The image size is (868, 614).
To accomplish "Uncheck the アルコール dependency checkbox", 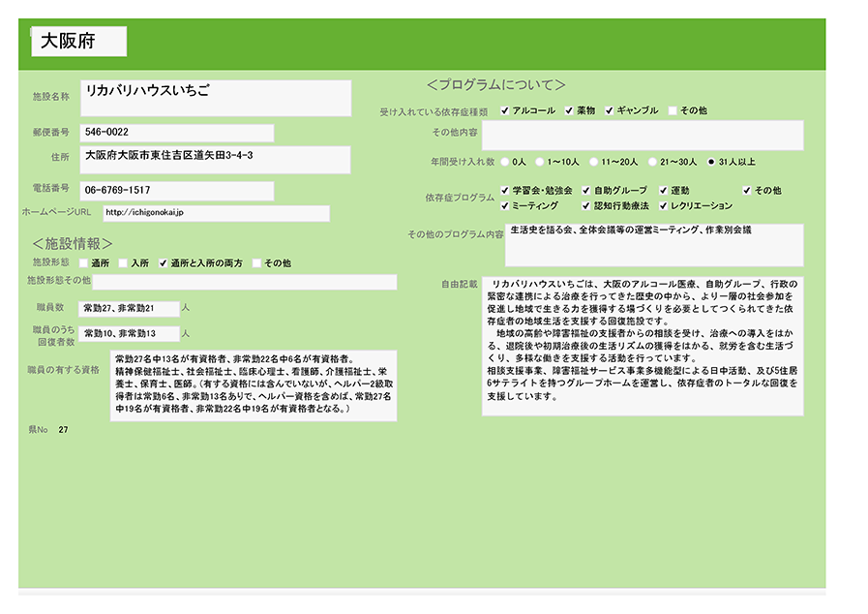I will tap(505, 110).
